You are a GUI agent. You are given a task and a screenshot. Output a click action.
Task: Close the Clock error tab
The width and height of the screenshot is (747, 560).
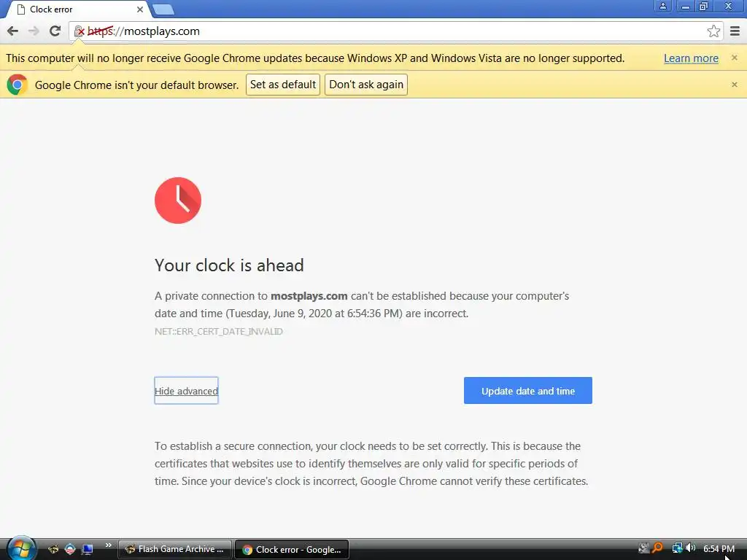[139, 9]
